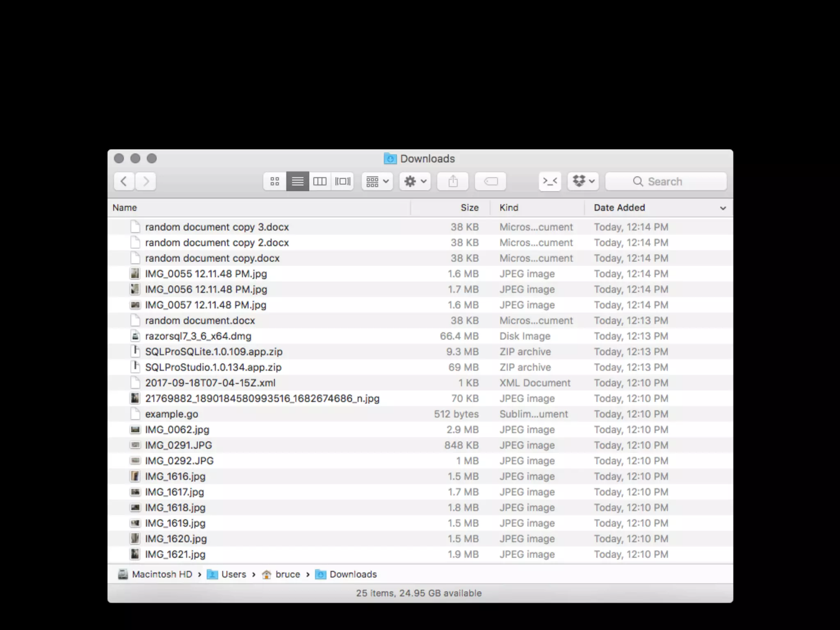Image resolution: width=840 pixels, height=630 pixels.
Task: Select the IMG_1616.jpg thumbnail icon
Action: (135, 476)
